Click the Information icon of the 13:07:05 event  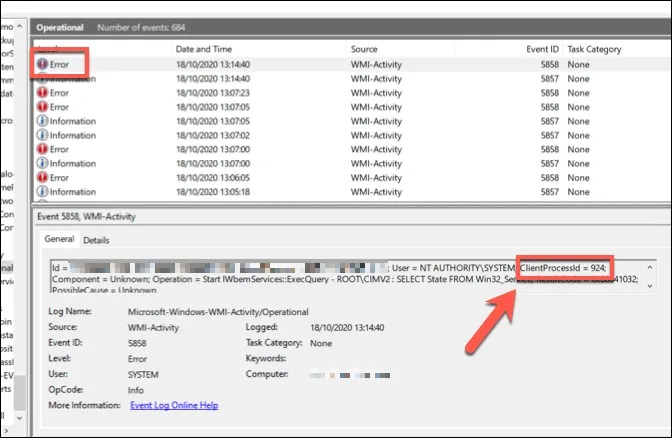click(x=42, y=121)
